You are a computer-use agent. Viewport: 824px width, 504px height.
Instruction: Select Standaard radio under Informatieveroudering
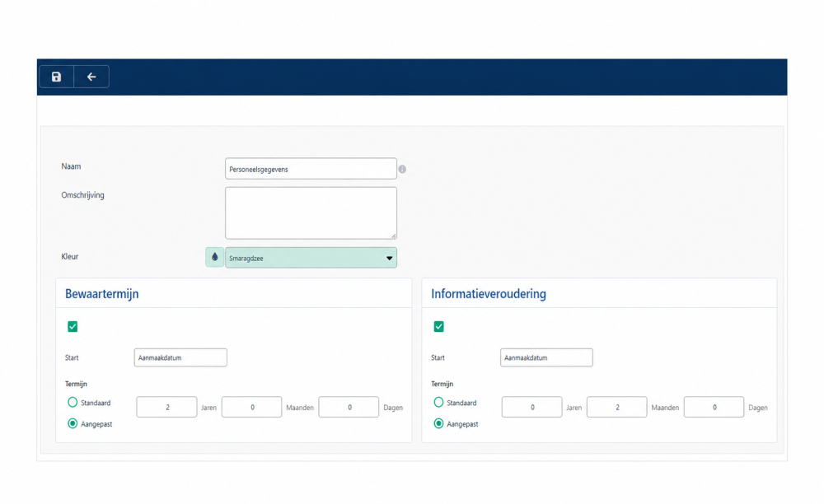point(439,402)
